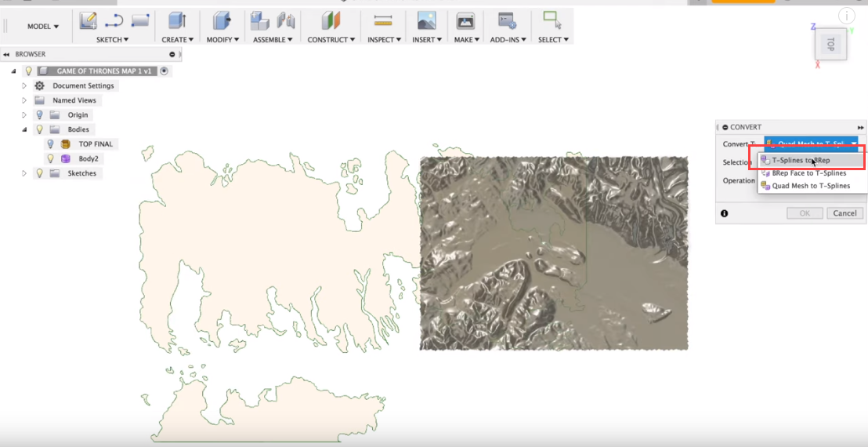Image resolution: width=868 pixels, height=447 pixels.
Task: Click the info icon in Convert dialog
Action: point(724,213)
